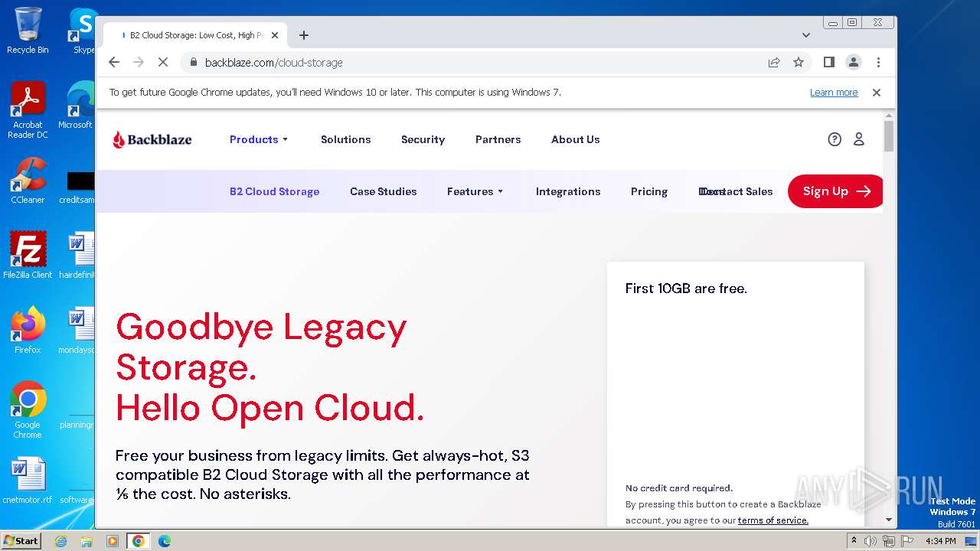The image size is (980, 551).
Task: Go to Integrations
Action: (568, 191)
